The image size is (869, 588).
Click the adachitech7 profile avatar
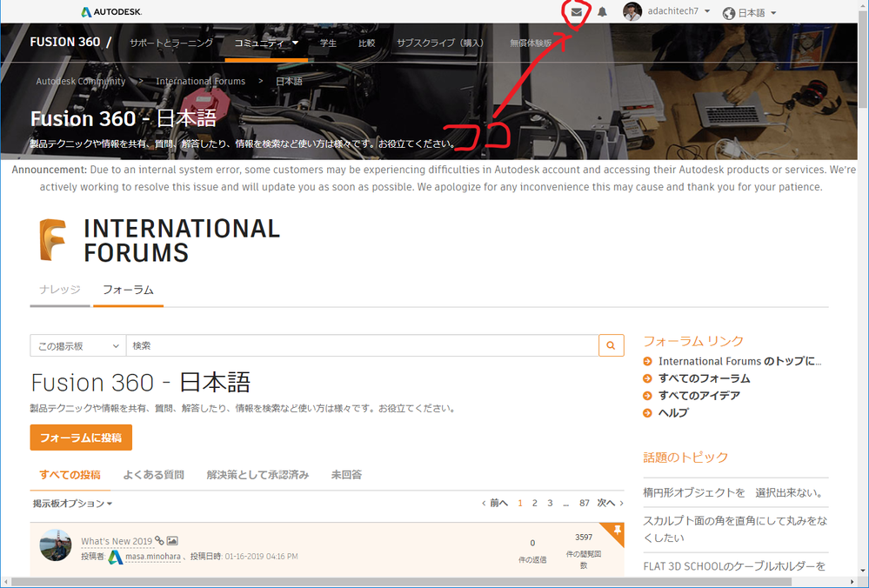(632, 11)
